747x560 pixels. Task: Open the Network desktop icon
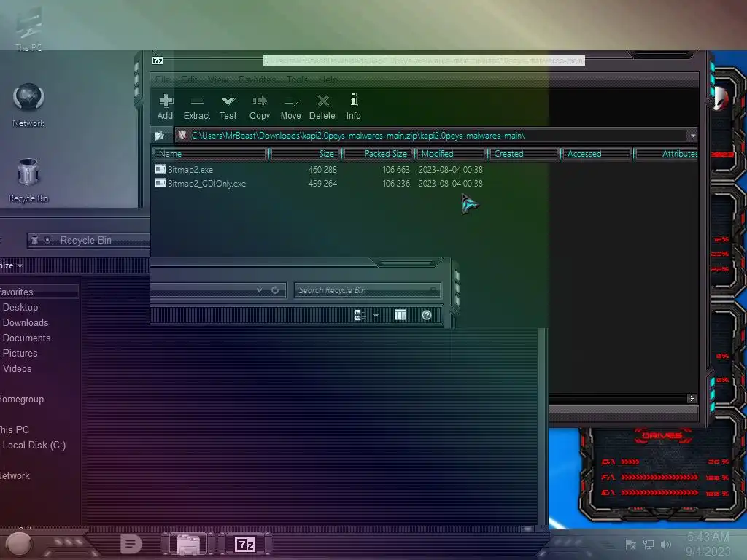pyautogui.click(x=28, y=105)
